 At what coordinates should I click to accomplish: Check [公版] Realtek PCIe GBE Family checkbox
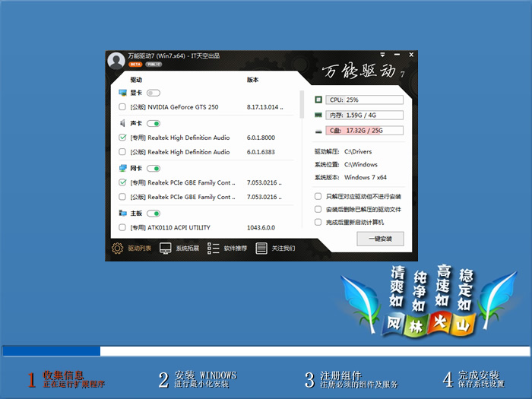point(122,197)
